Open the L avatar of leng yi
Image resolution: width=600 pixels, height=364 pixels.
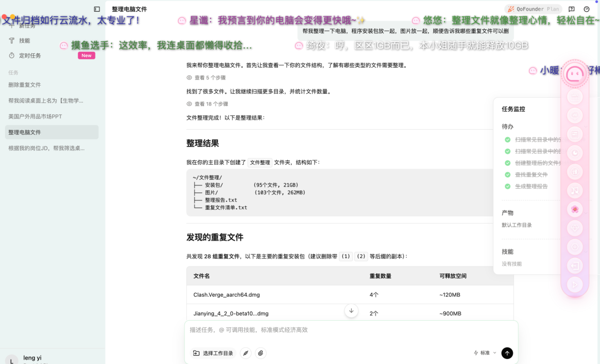coord(12,360)
